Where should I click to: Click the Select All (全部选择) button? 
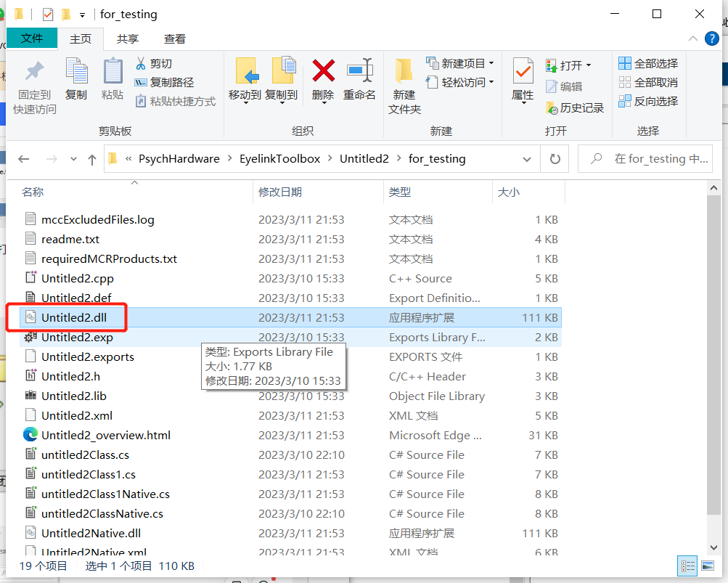click(x=648, y=63)
